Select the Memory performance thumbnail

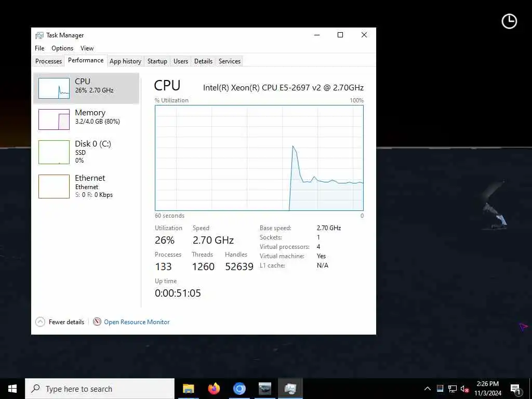pyautogui.click(x=54, y=119)
